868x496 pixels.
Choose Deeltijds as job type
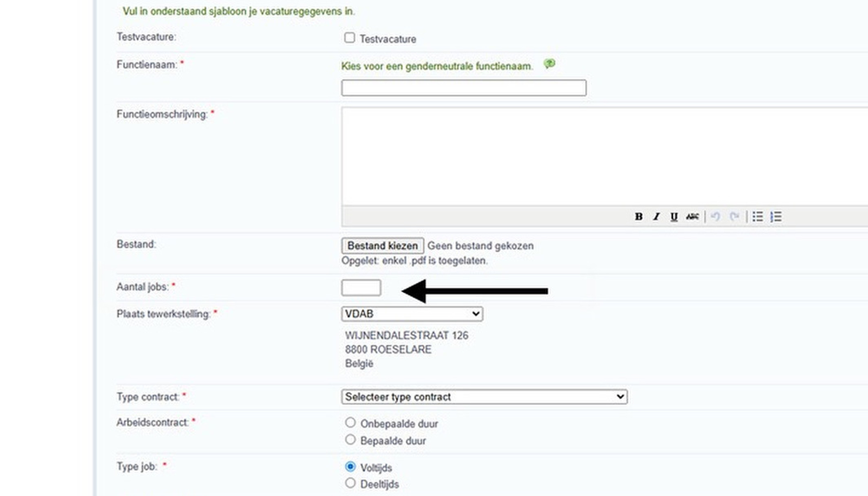tap(350, 483)
